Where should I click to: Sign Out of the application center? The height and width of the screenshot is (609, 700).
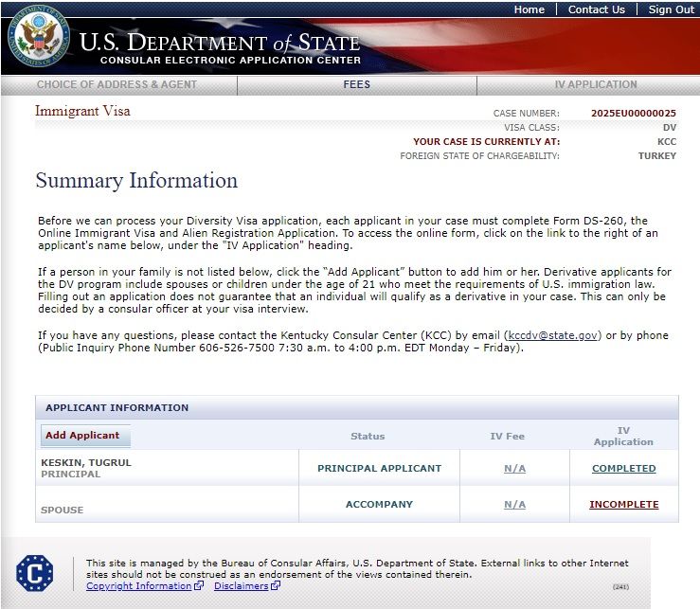pos(671,9)
